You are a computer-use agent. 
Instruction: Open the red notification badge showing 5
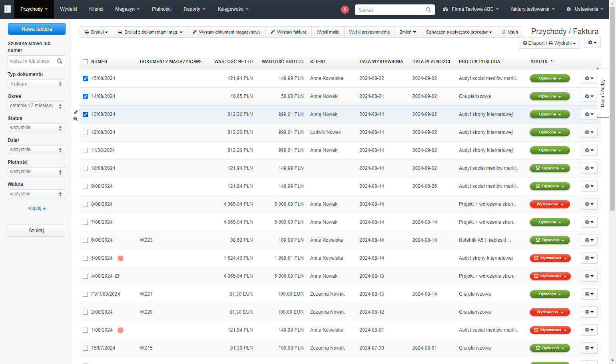pyautogui.click(x=345, y=10)
